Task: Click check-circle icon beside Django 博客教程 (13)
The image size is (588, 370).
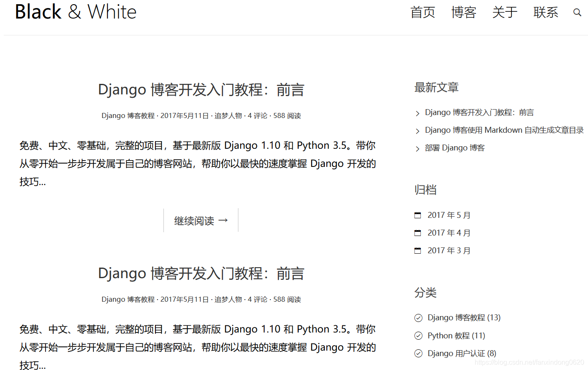Action: (418, 318)
